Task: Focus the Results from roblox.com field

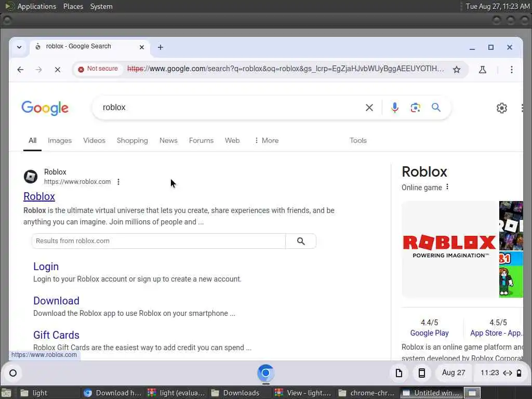Action: (x=159, y=241)
